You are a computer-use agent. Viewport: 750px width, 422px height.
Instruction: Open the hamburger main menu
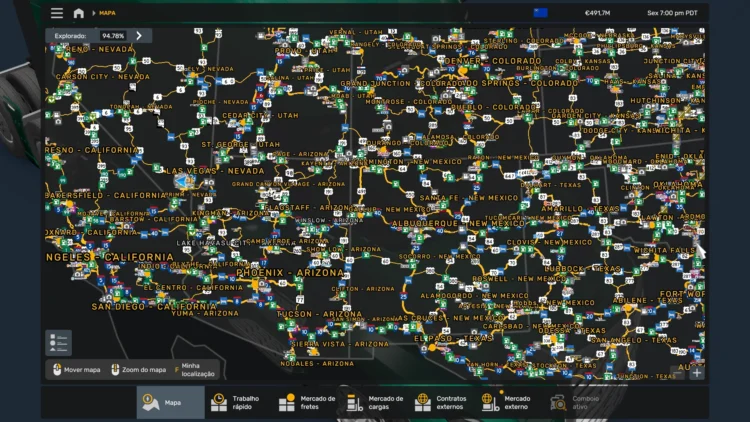[x=57, y=13]
